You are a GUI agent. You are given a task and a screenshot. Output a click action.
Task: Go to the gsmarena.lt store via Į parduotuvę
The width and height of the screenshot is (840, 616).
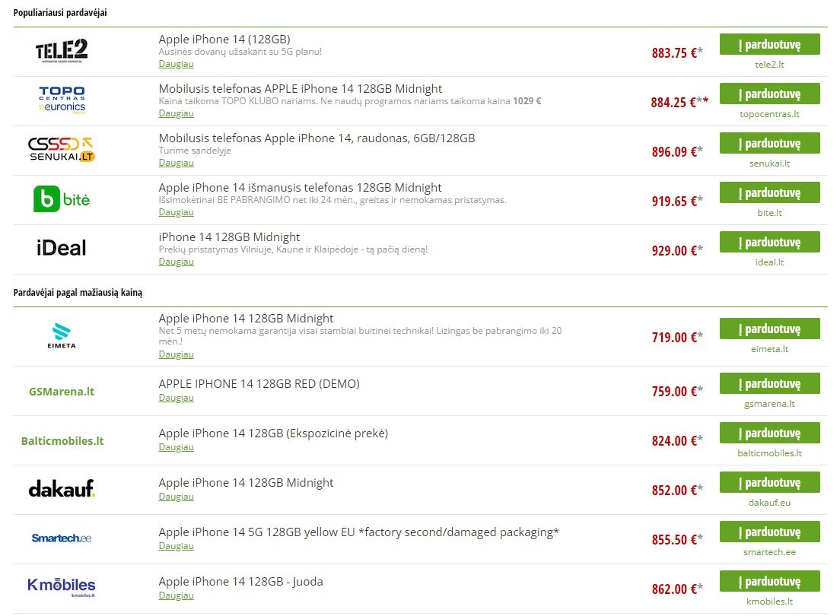(770, 383)
